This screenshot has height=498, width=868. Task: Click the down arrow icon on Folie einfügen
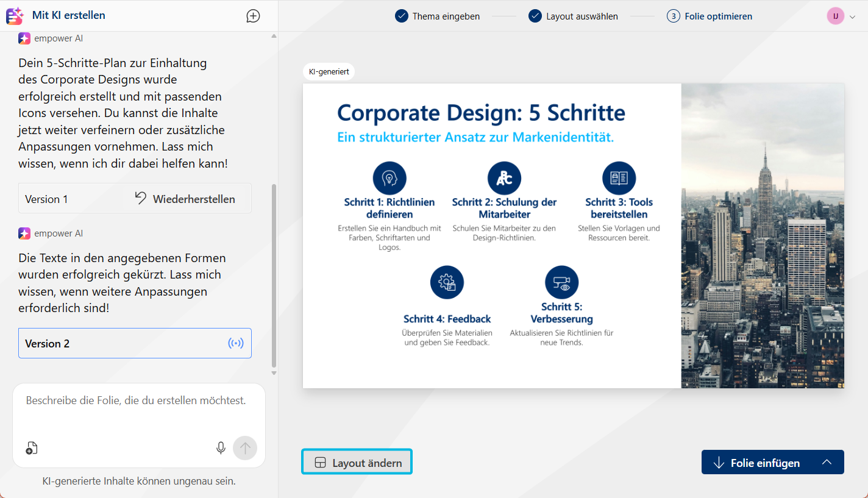coord(718,463)
